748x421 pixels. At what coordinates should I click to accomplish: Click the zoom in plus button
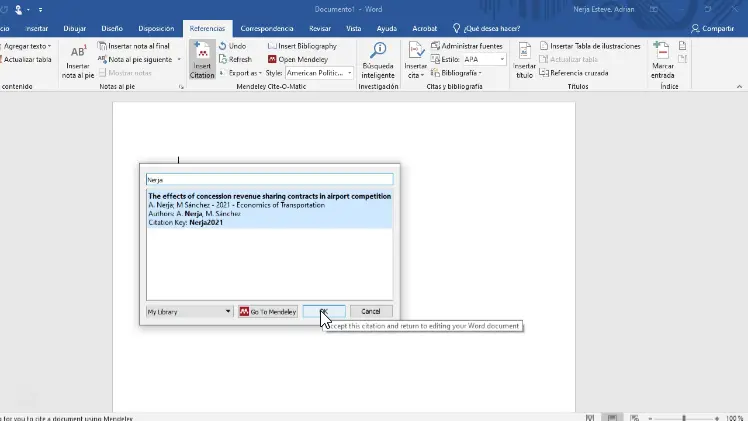click(717, 418)
